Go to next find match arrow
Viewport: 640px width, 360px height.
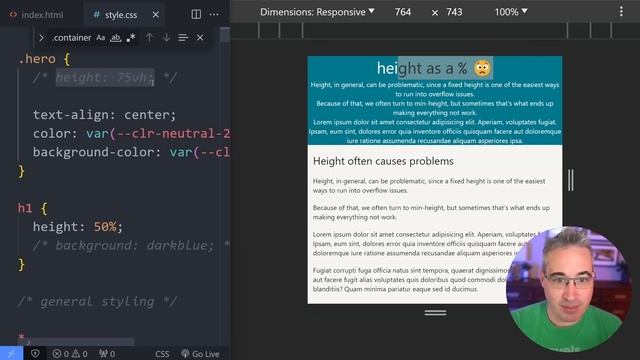pos(166,38)
